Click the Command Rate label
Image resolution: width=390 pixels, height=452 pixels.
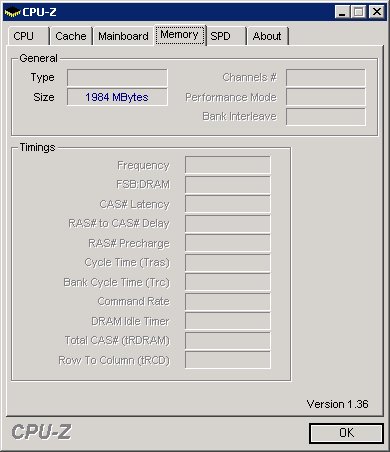tap(134, 302)
